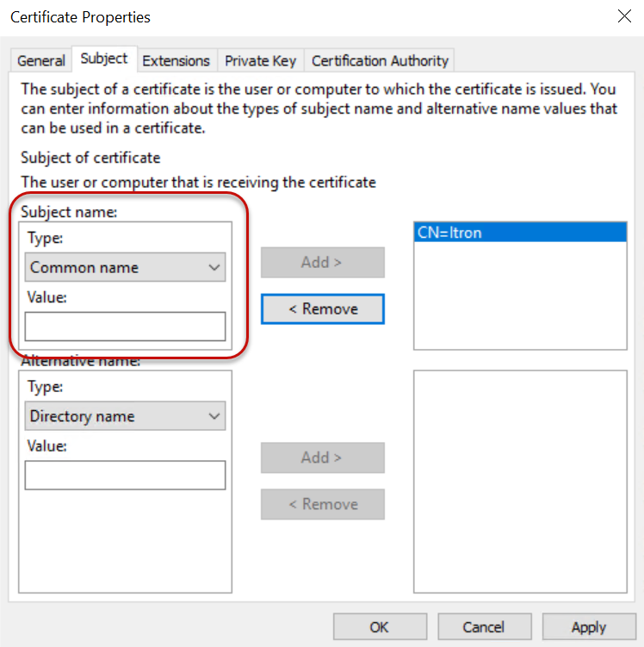The height and width of the screenshot is (647, 644).
Task: Open the Certification Authority tab
Action: click(x=380, y=60)
